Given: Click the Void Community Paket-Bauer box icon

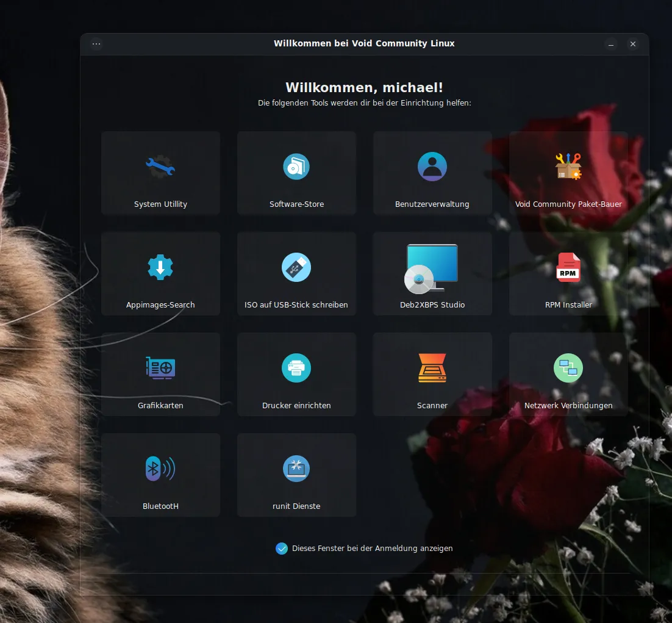Looking at the screenshot, I should pyautogui.click(x=568, y=167).
